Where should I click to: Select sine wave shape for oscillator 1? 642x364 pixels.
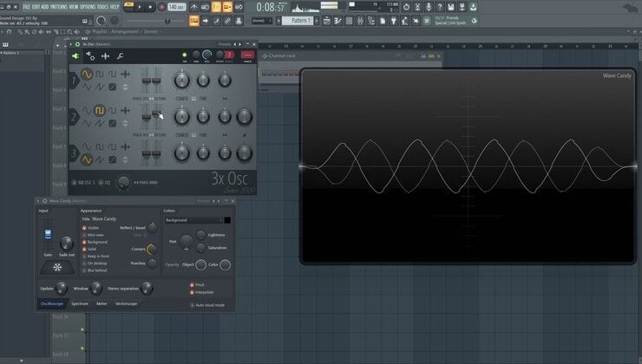pos(87,74)
